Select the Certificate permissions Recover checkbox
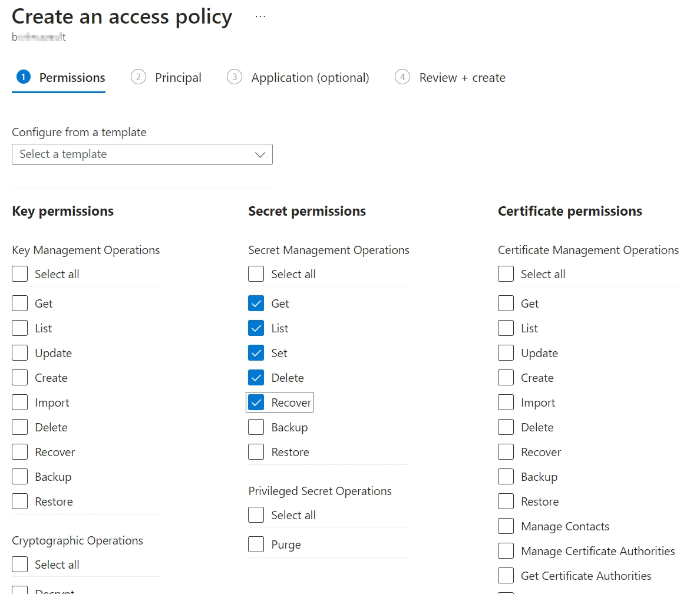Screen dimensions: 700x594 pyautogui.click(x=506, y=452)
